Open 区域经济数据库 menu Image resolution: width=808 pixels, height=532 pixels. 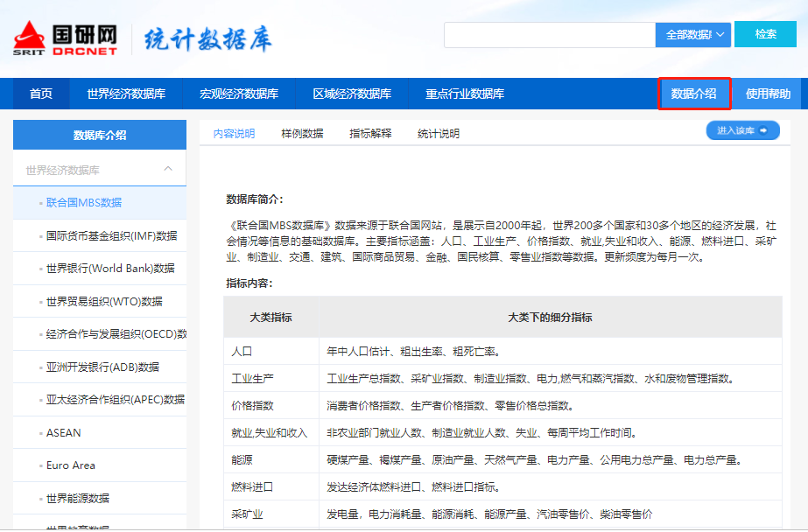(352, 94)
